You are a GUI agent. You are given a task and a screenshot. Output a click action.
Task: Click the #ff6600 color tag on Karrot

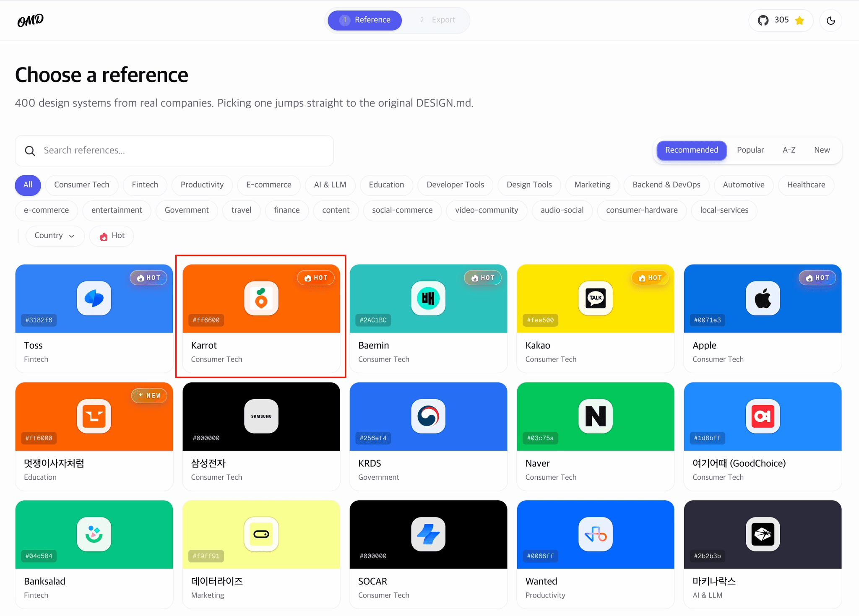(x=206, y=320)
